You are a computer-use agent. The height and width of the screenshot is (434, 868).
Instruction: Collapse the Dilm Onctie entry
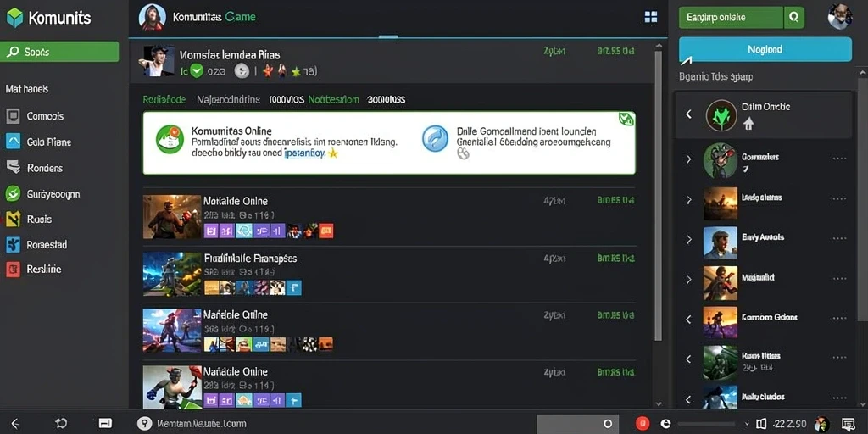[x=688, y=114]
